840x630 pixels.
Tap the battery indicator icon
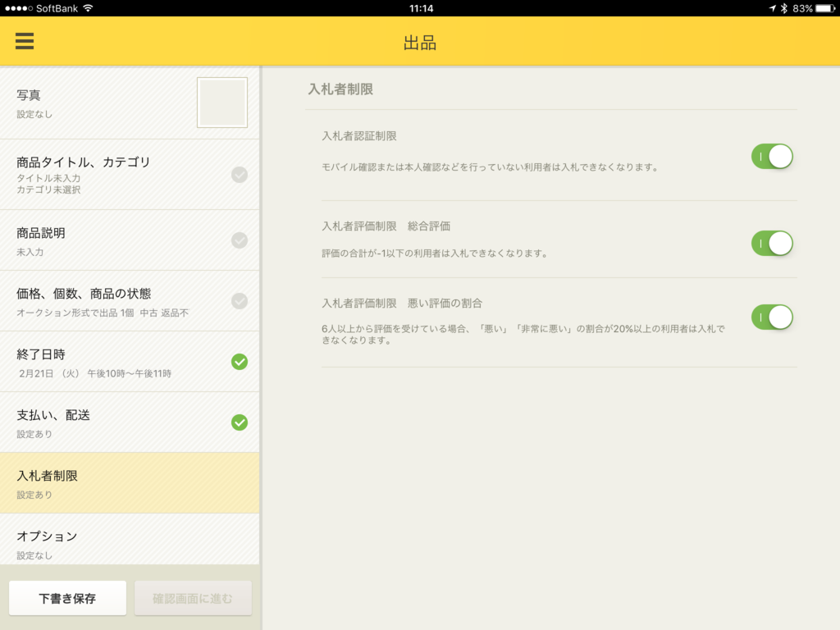coord(825,8)
